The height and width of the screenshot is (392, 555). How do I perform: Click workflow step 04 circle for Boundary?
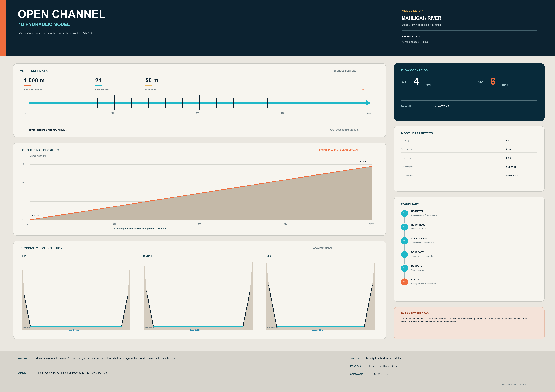point(404,254)
